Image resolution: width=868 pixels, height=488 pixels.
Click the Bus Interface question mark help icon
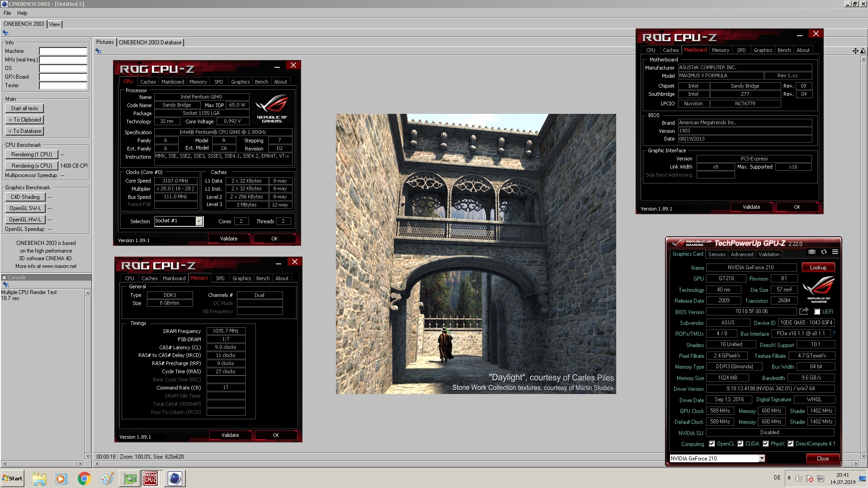834,333
